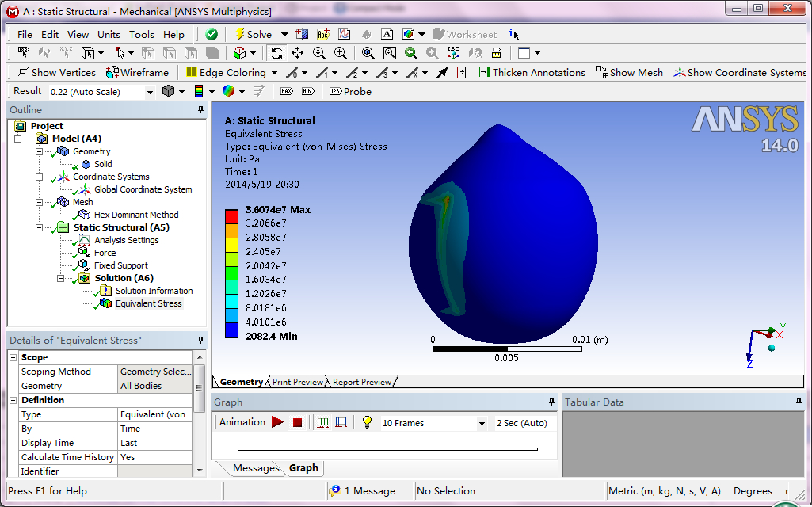Select the Rotate view tool

coord(276,53)
